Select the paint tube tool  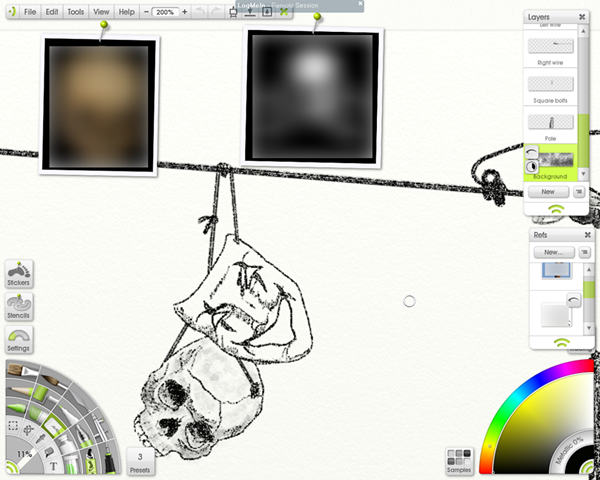point(67,443)
